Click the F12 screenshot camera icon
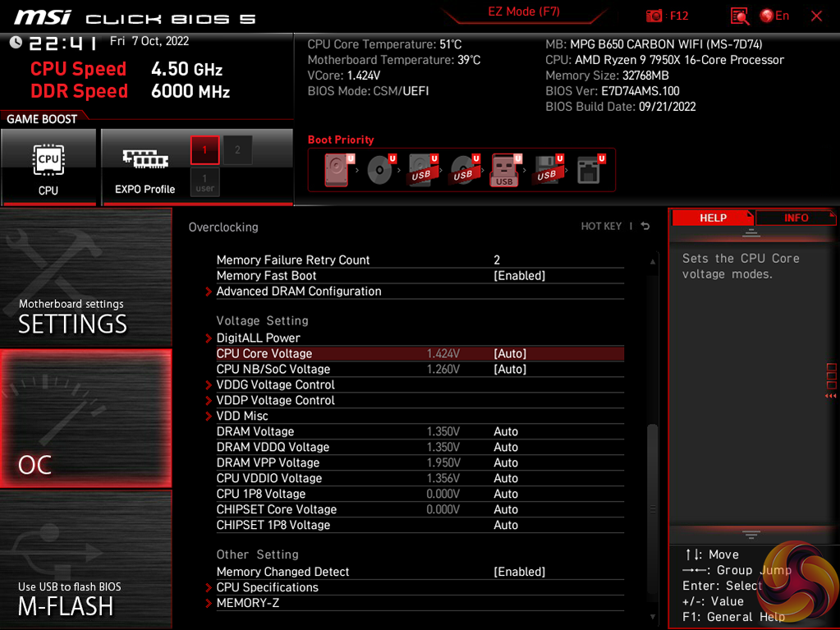Image resolution: width=840 pixels, height=630 pixels. [x=654, y=16]
